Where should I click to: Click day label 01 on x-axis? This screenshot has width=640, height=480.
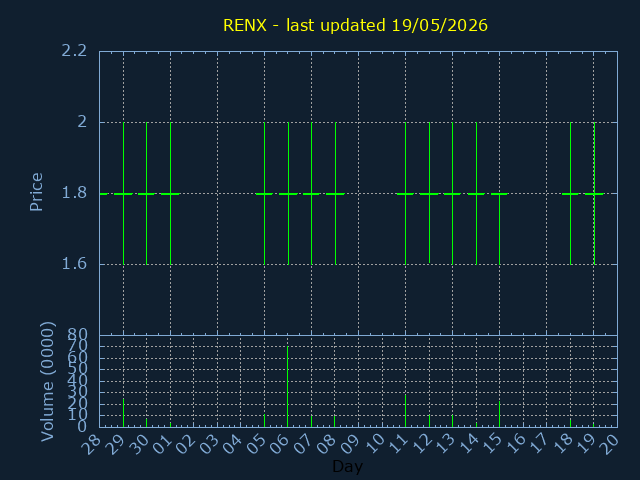(x=162, y=444)
